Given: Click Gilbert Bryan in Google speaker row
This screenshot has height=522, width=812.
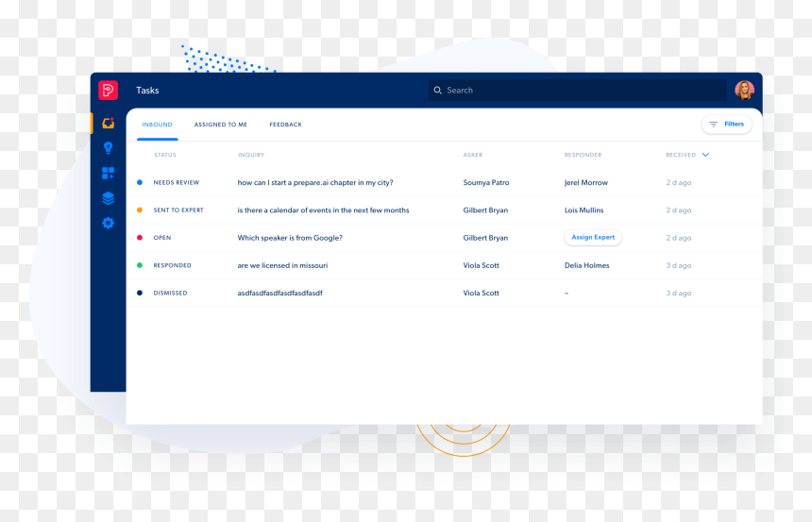Looking at the screenshot, I should 485,238.
